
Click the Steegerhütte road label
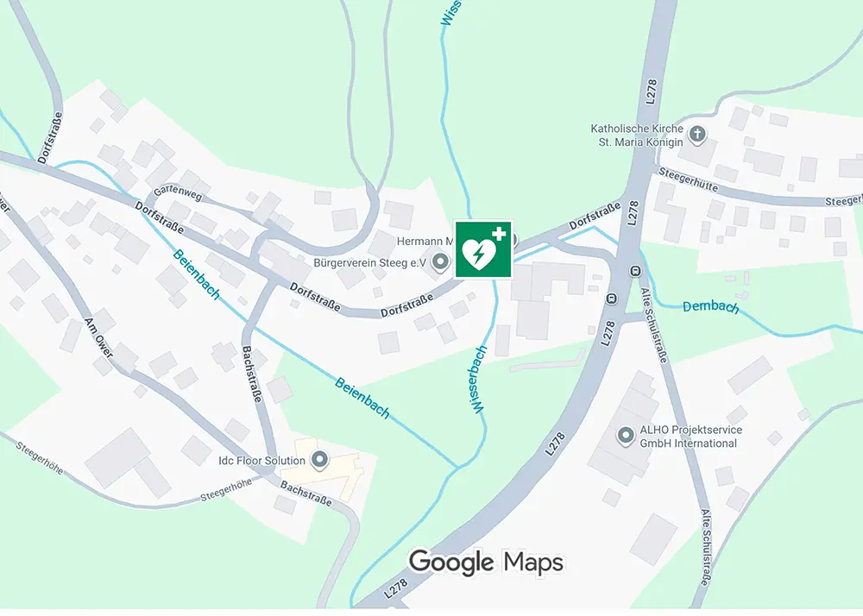(x=689, y=180)
